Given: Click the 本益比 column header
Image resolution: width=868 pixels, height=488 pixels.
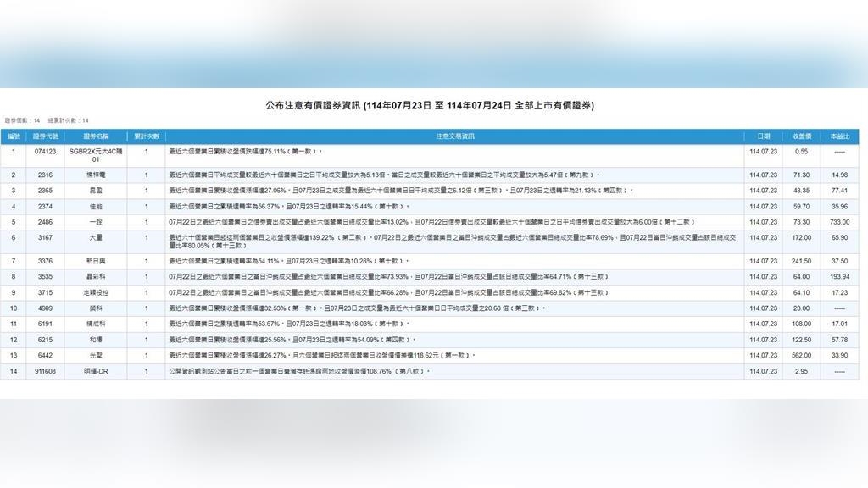Looking at the screenshot, I should pyautogui.click(x=839, y=136).
